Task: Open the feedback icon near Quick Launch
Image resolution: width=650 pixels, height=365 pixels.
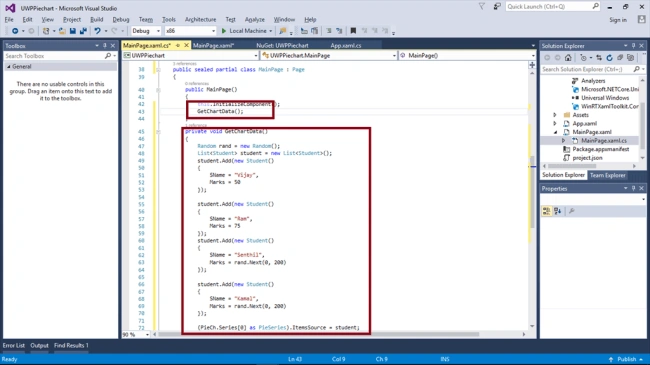Action: tap(497, 7)
